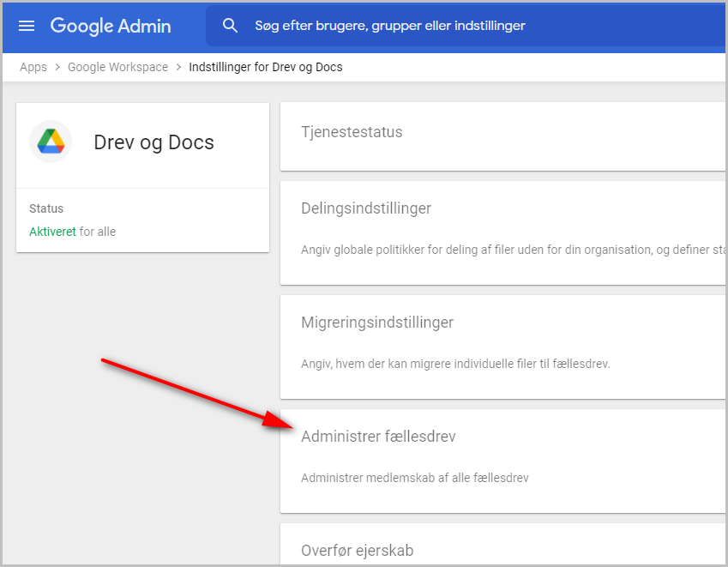This screenshot has height=567, width=728.
Task: Click the Drev og Docs Drive logo
Action: (51, 142)
